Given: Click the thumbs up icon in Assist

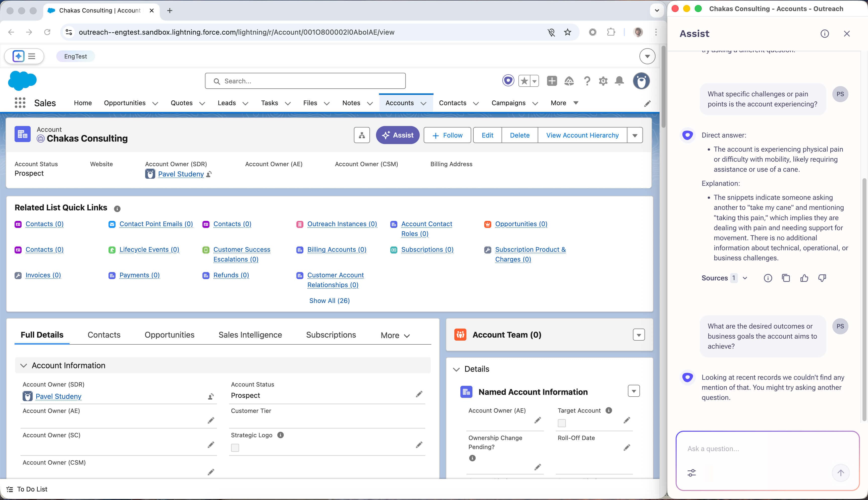Looking at the screenshot, I should coord(804,278).
